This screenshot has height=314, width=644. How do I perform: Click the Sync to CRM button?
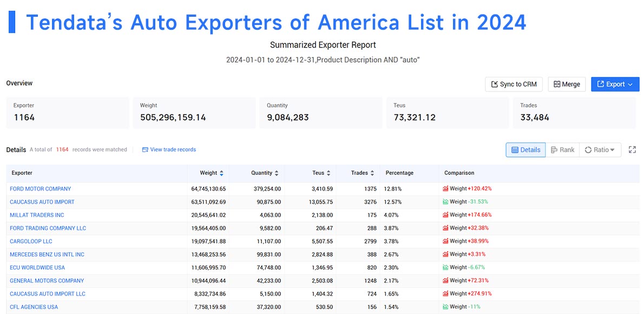514,84
